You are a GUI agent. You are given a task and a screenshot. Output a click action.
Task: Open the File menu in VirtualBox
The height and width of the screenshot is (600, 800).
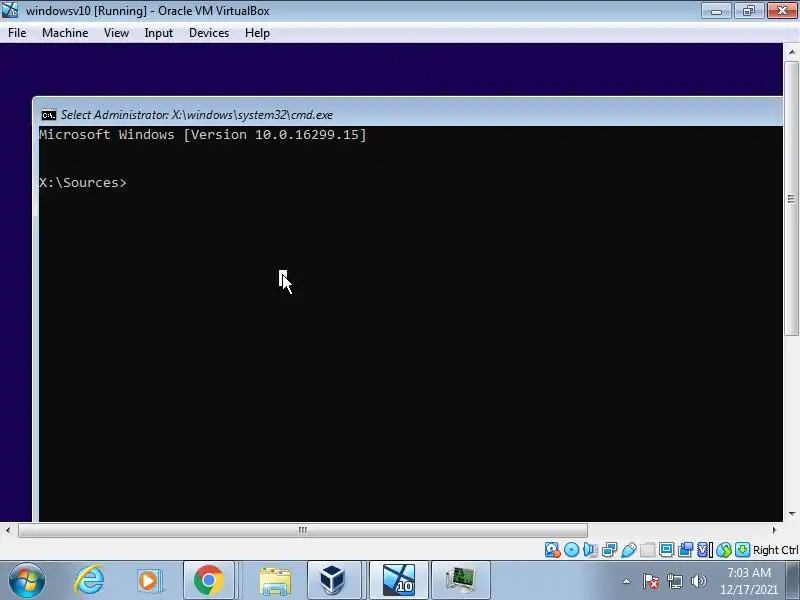point(17,33)
